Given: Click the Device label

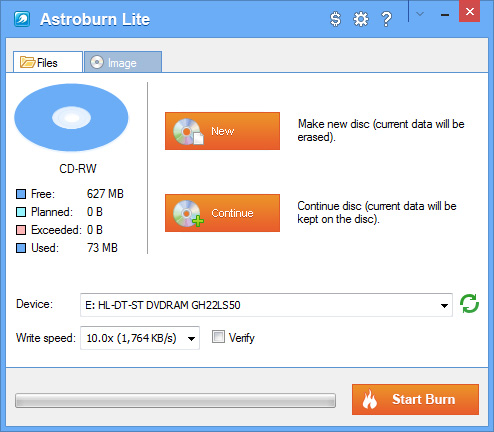Looking at the screenshot, I should (x=35, y=304).
